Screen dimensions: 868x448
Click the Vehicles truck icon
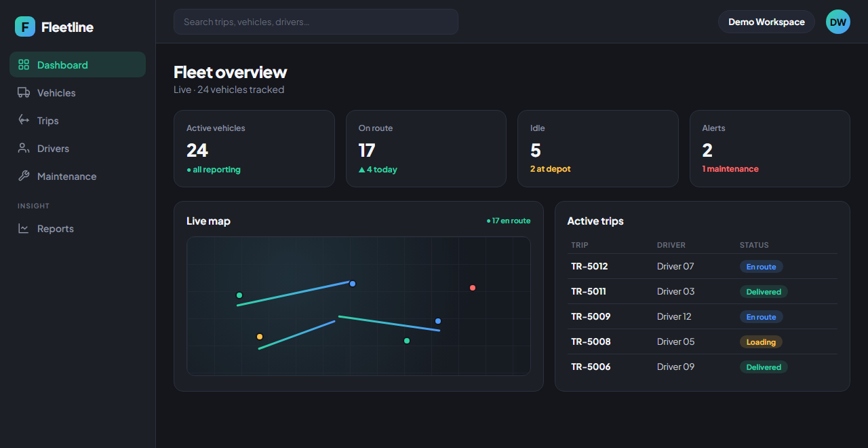click(x=24, y=92)
